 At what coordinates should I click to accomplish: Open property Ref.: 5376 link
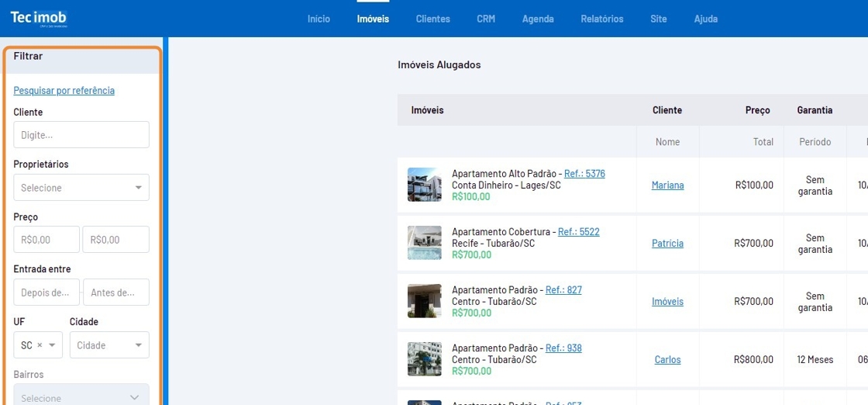[x=584, y=174]
